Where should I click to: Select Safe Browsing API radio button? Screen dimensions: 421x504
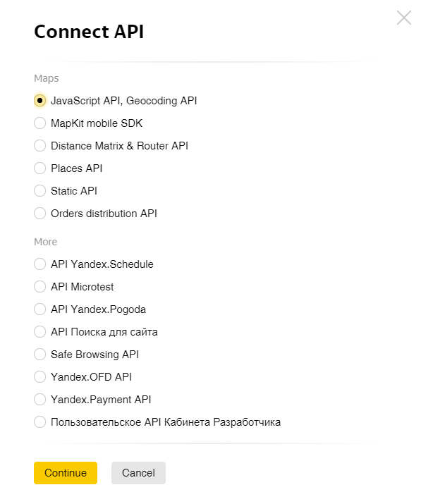39,355
